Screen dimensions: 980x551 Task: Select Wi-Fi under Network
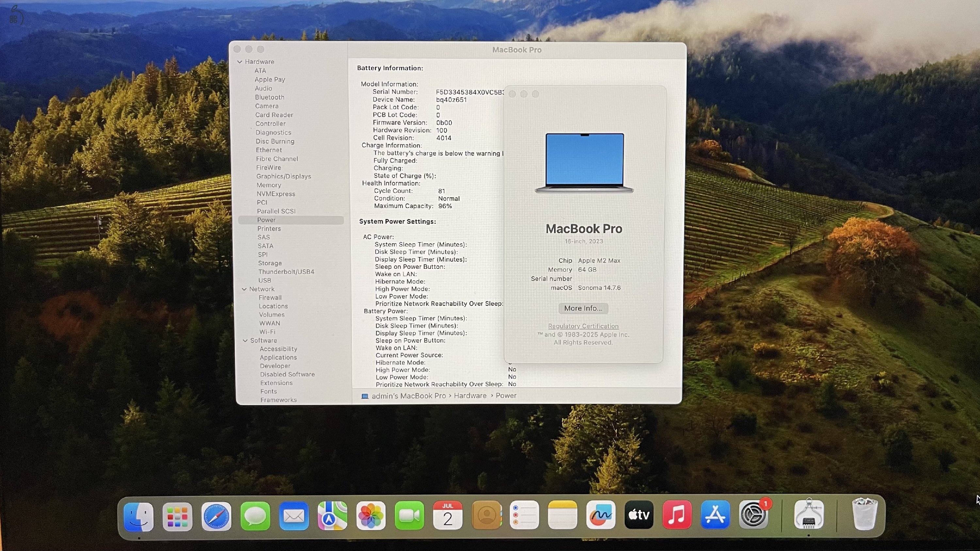click(267, 332)
